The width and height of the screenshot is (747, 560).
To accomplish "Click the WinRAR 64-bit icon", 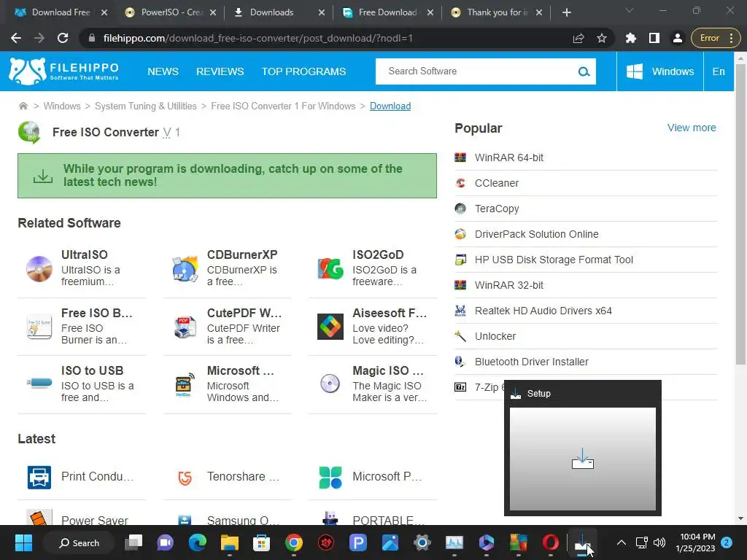I will tap(460, 157).
